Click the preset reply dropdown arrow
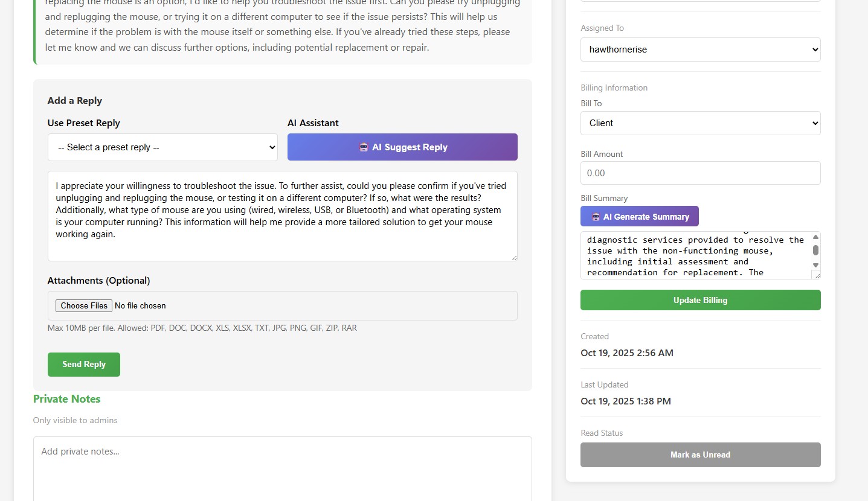The height and width of the screenshot is (501, 868). 271,147
